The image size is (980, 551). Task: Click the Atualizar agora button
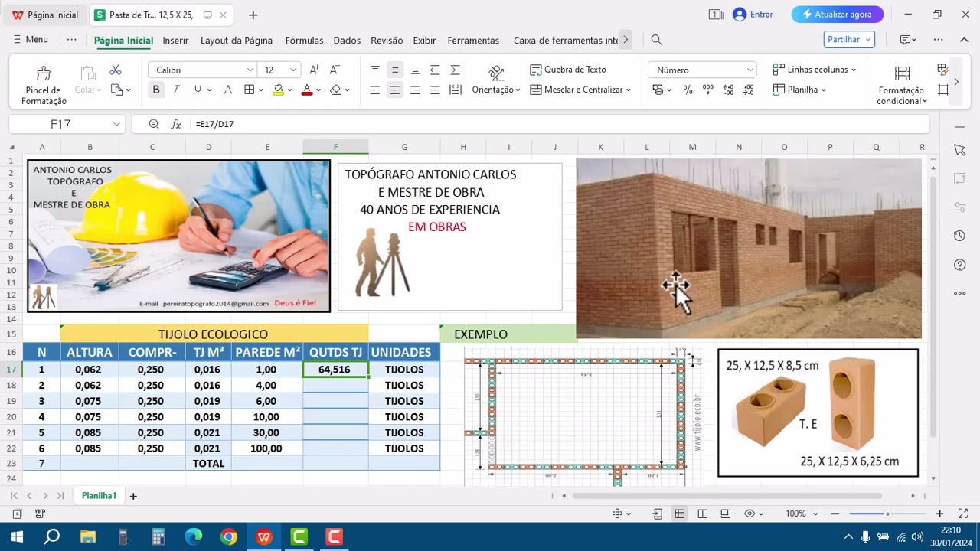click(x=837, y=15)
